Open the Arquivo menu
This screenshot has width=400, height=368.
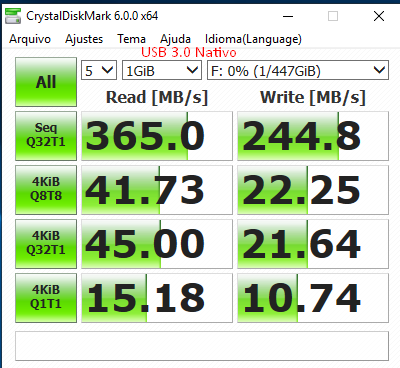[30, 39]
